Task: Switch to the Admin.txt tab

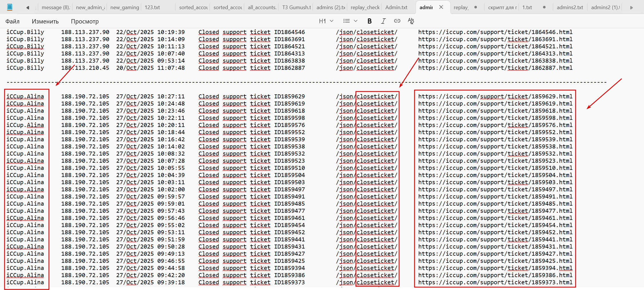Action: [x=397, y=7]
